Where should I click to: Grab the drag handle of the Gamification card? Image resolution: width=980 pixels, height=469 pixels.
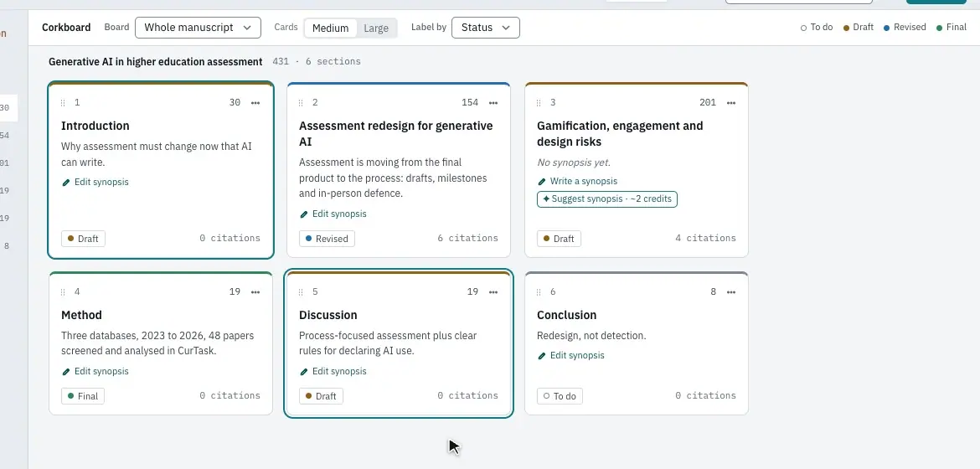[539, 102]
